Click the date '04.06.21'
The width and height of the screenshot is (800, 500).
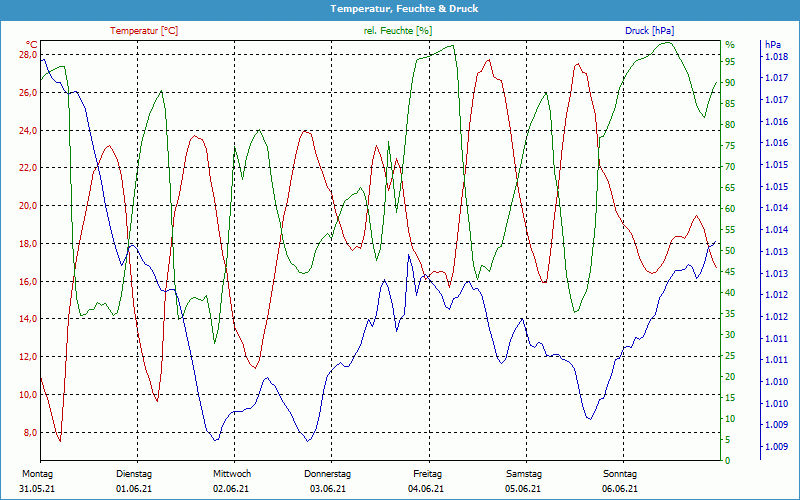(426, 488)
